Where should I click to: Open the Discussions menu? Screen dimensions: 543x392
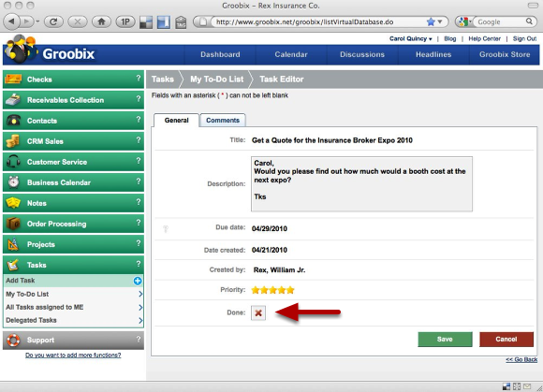tap(362, 54)
